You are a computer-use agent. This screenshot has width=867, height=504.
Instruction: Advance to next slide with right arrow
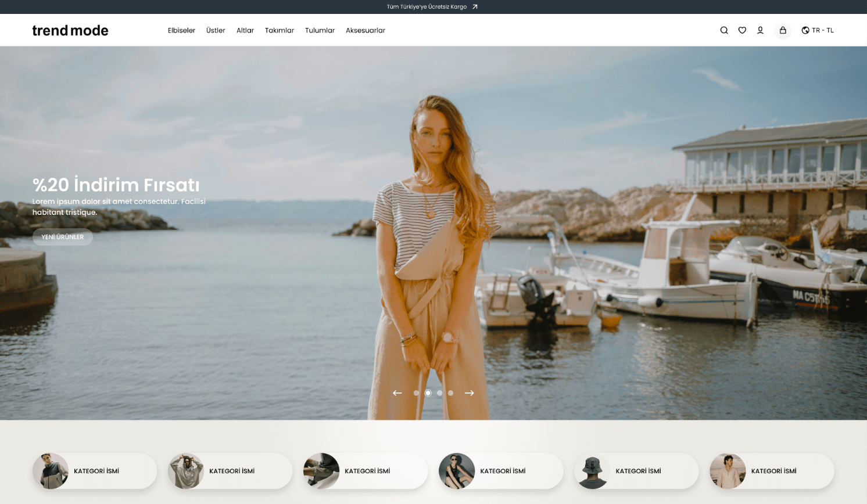(470, 393)
